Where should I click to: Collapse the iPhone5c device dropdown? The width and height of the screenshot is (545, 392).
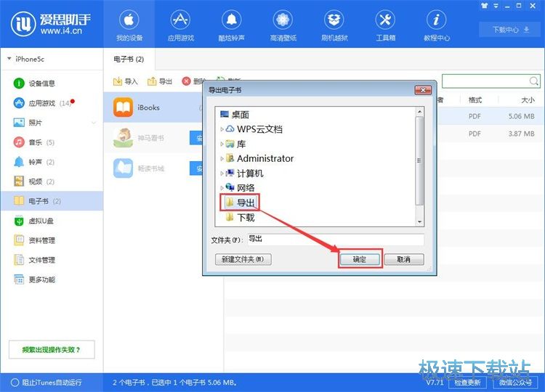[9, 59]
